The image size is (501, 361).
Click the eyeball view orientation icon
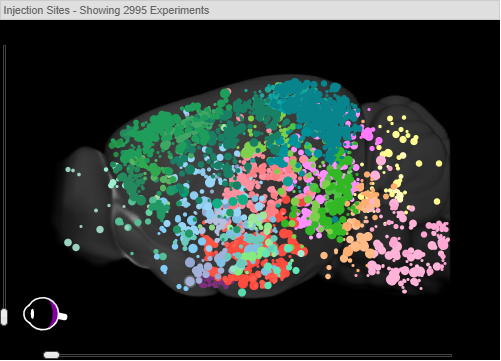coord(45,314)
